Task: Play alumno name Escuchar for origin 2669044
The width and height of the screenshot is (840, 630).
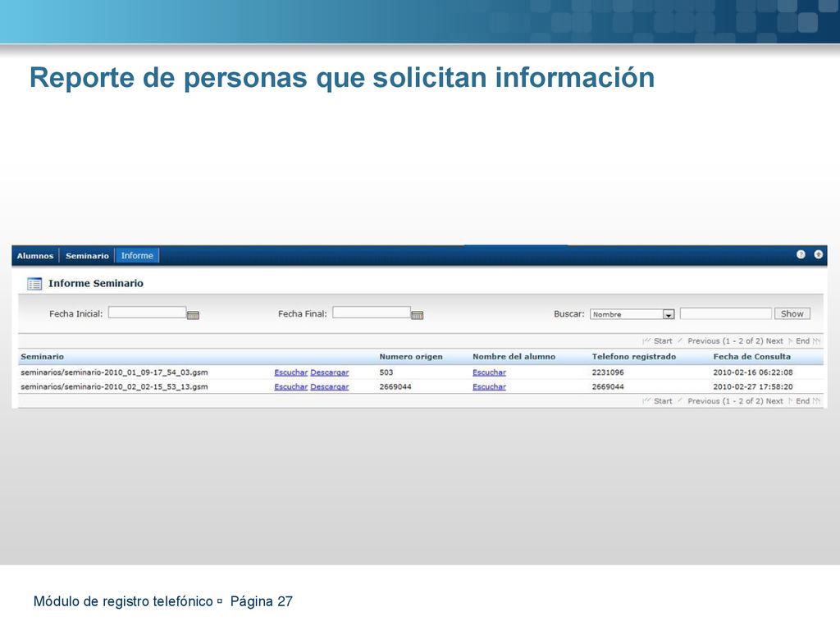Action: (x=489, y=387)
